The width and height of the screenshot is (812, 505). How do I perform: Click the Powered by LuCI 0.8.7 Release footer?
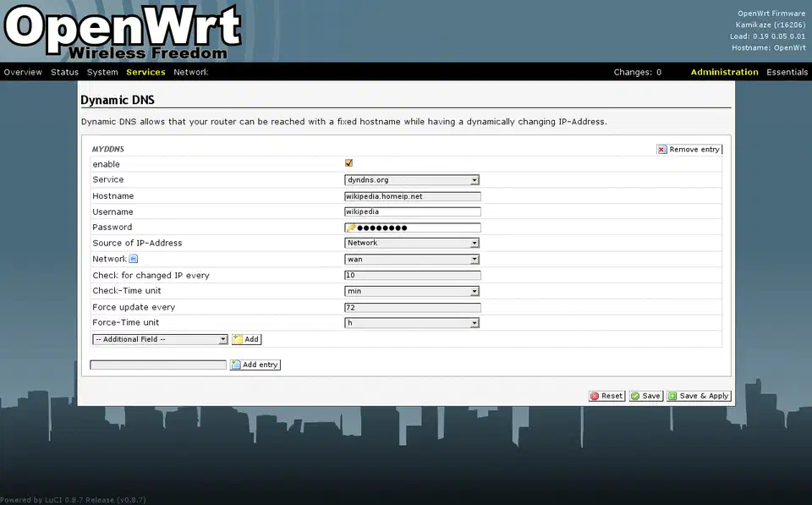click(73, 500)
